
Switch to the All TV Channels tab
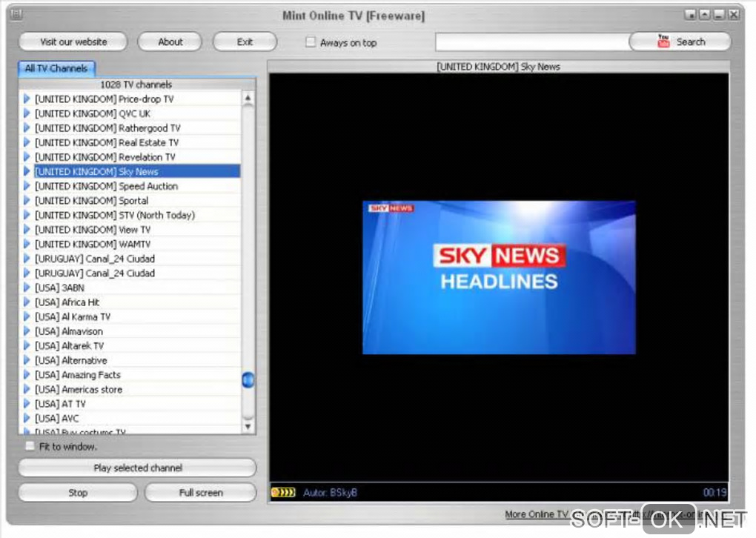[56, 68]
